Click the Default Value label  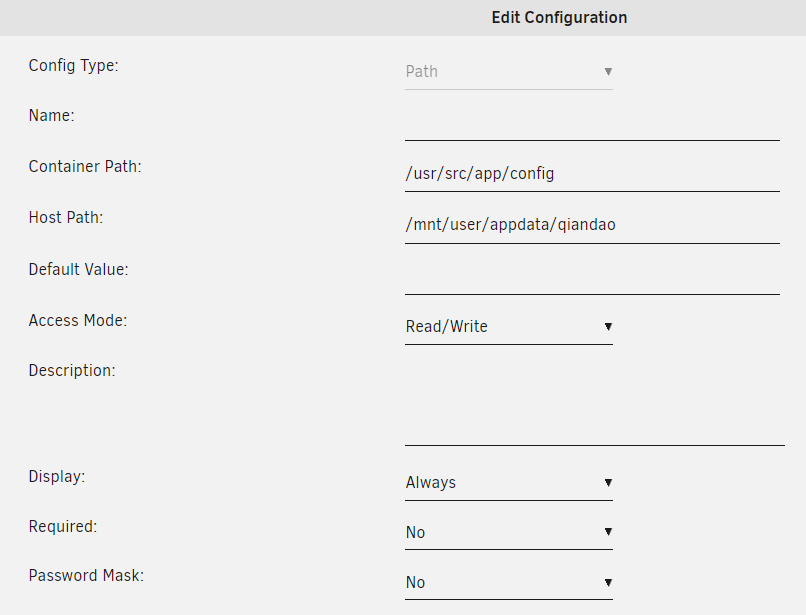79,269
